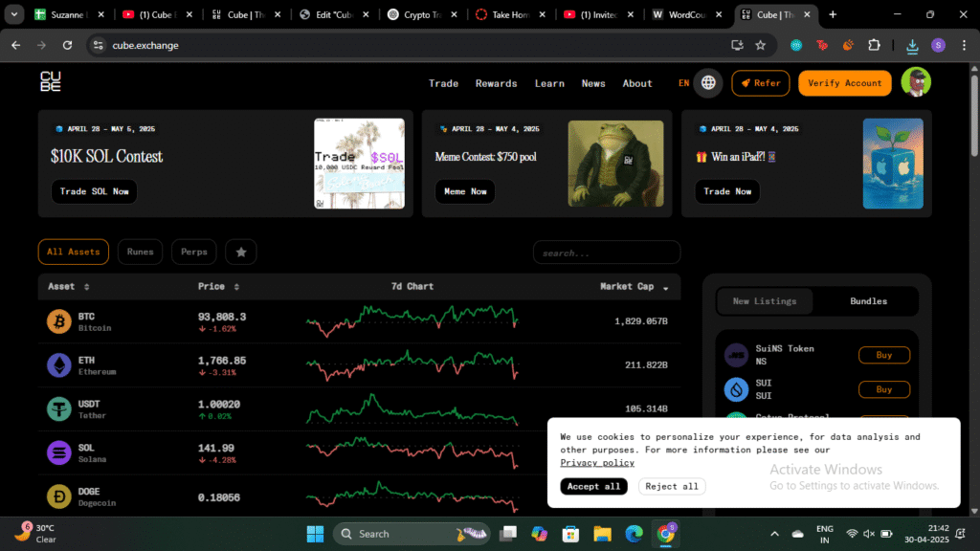The width and height of the screenshot is (980, 551).
Task: Open the Privacy policy link
Action: tap(597, 462)
